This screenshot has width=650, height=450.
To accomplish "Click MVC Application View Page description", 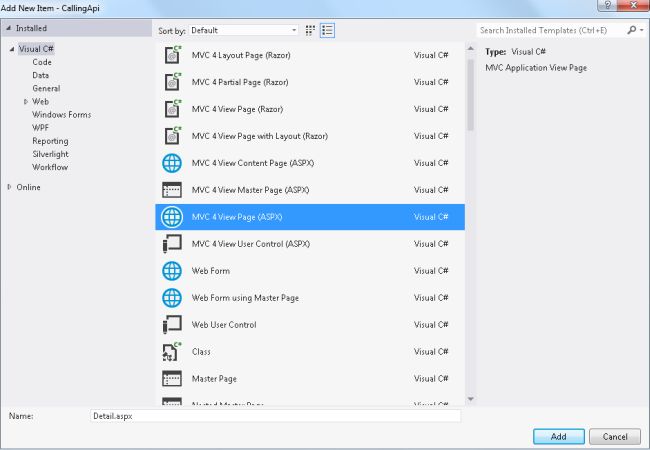I will (x=536, y=68).
